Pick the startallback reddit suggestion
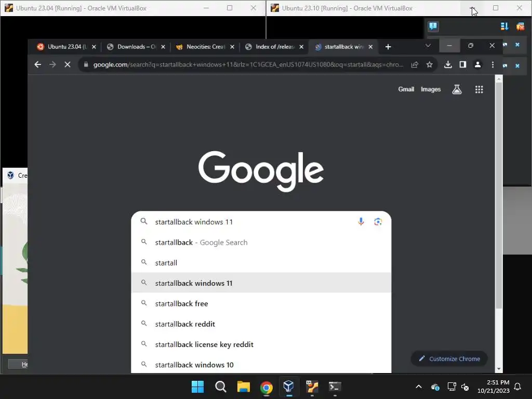This screenshot has height=399, width=532. (x=261, y=324)
